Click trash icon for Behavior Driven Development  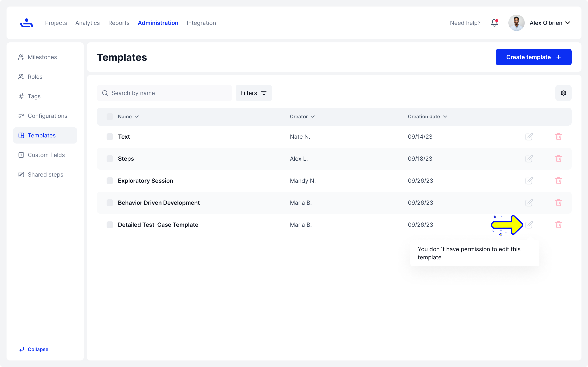(x=558, y=203)
